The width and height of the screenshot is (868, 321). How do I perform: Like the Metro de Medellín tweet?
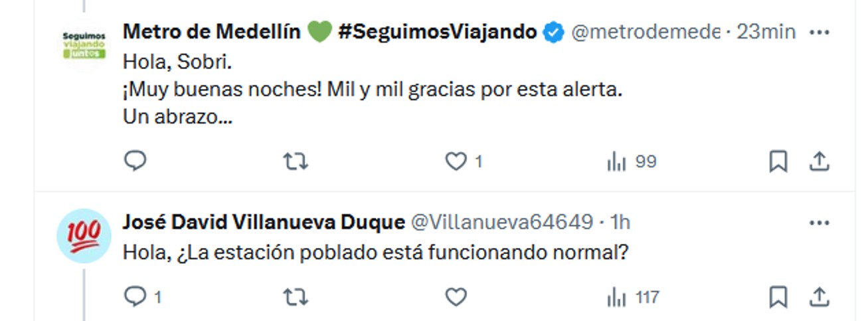(x=456, y=161)
